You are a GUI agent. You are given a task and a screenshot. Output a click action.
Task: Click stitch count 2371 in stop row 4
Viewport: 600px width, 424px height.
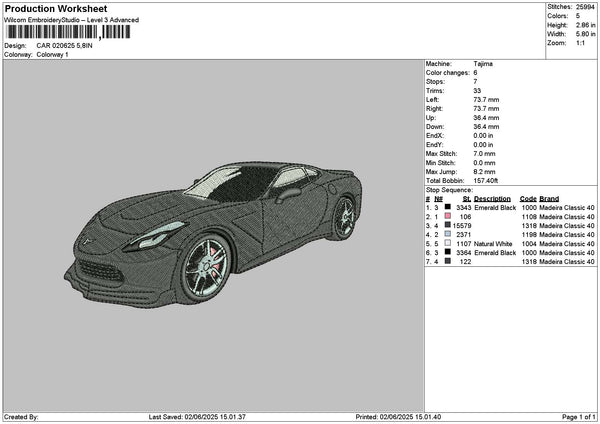tap(464, 235)
